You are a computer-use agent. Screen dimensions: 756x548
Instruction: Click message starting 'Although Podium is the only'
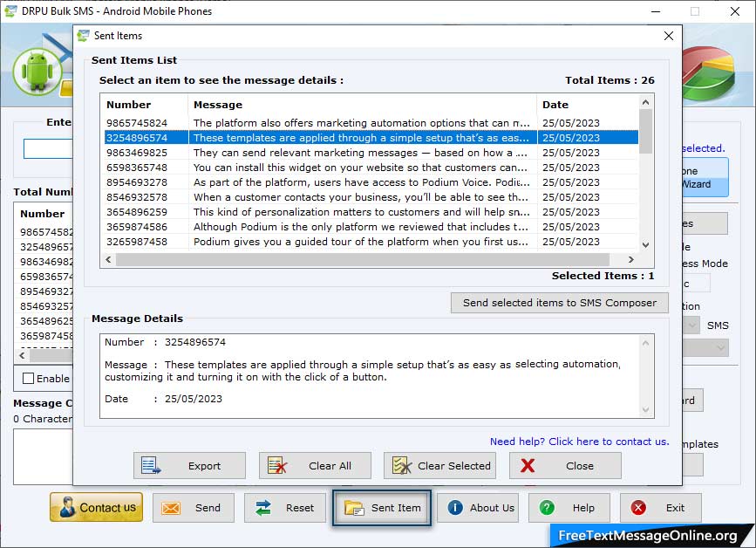point(361,227)
